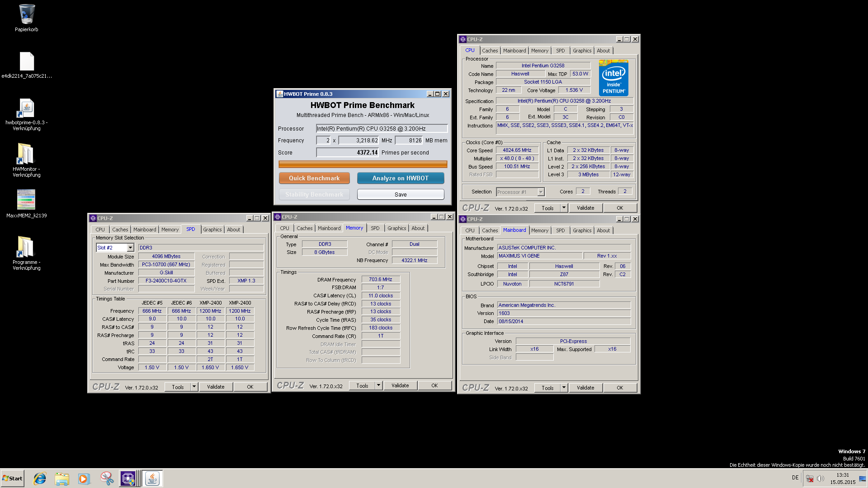
Task: Open Mainboard tab in Memory CPU-Z window
Action: pos(329,228)
